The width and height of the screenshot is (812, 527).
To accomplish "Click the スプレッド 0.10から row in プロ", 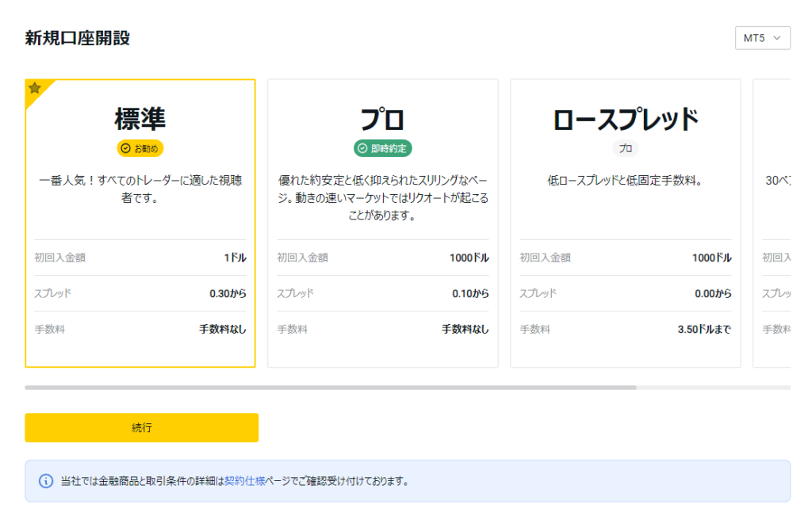I will coord(383,293).
